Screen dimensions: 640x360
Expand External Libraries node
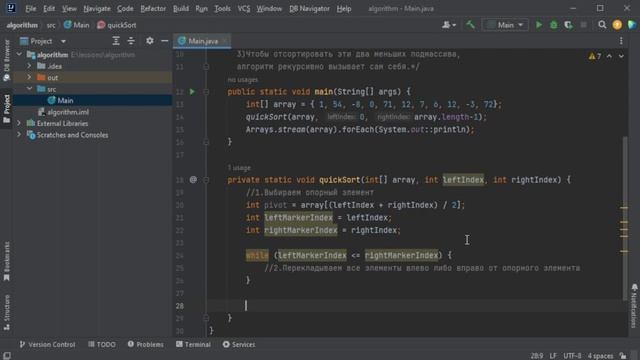tap(19, 123)
